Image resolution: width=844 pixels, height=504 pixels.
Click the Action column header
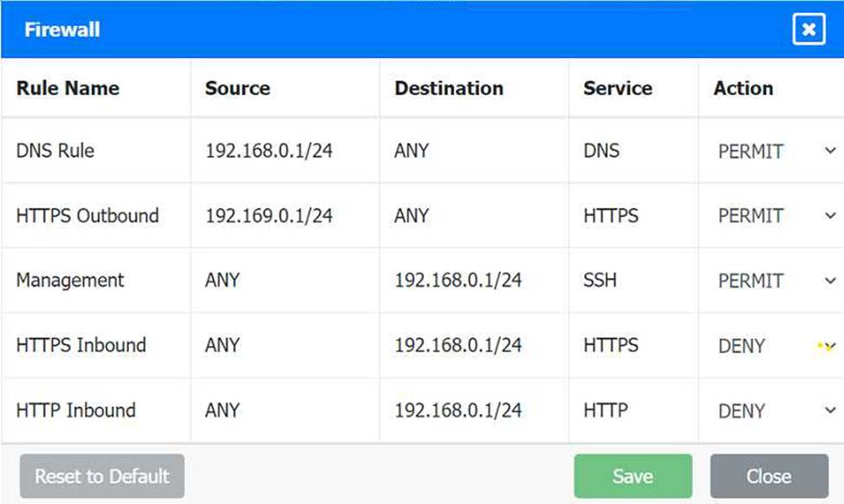click(x=743, y=88)
